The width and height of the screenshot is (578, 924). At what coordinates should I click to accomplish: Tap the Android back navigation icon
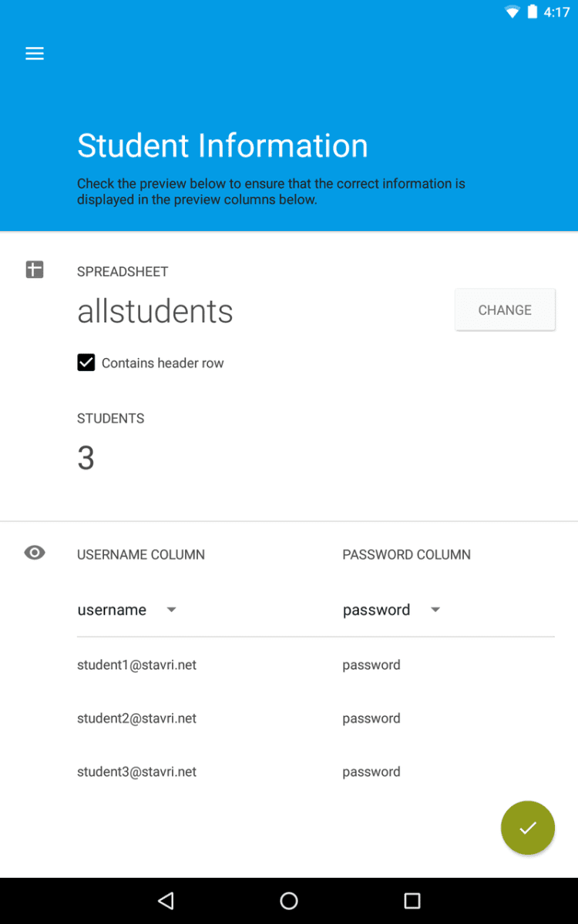(166, 900)
